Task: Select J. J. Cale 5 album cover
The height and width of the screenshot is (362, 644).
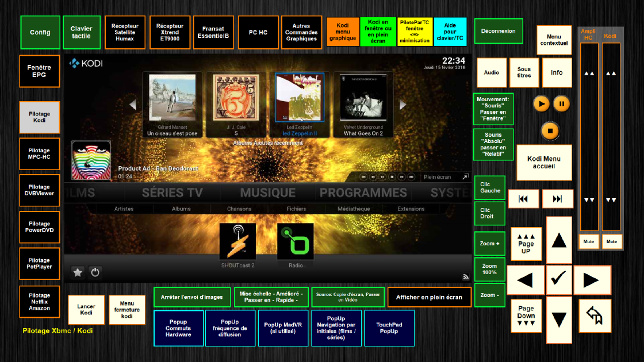Action: tap(236, 98)
